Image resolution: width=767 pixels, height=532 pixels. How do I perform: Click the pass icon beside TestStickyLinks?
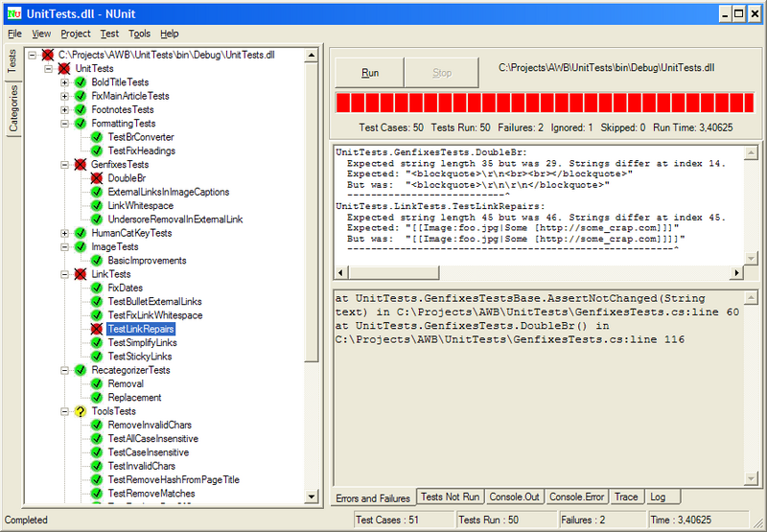[x=97, y=356]
